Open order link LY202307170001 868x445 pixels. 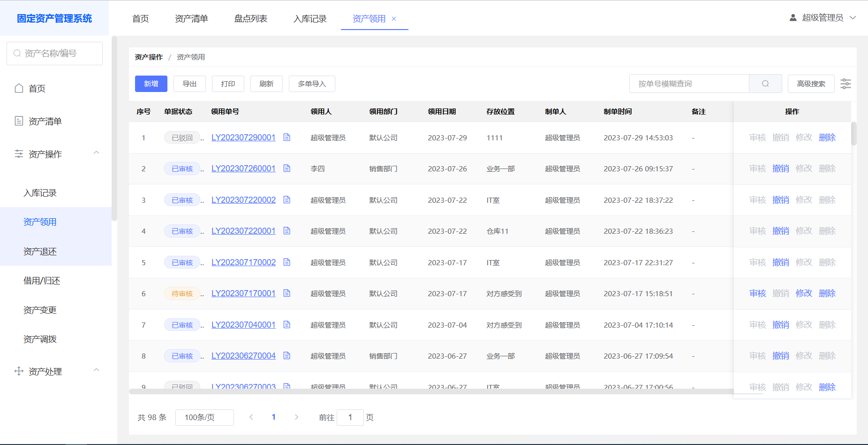point(243,293)
